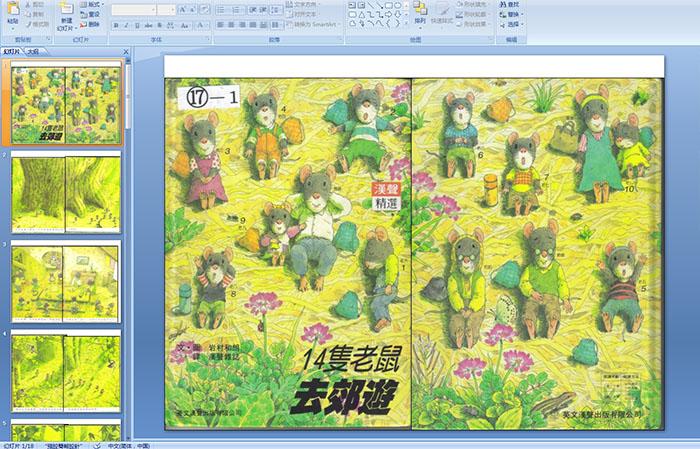Select the Left Brace shape
The height and width of the screenshot is (449, 700).
[388, 23]
